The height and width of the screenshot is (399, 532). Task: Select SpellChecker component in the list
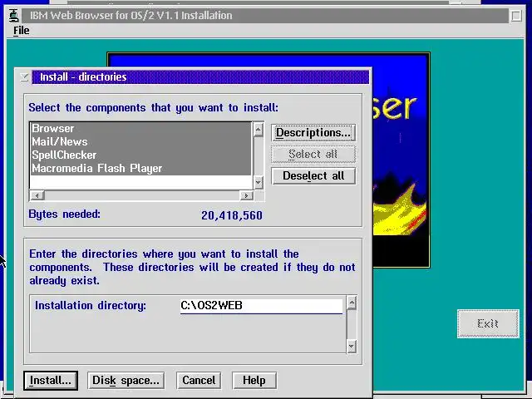pos(140,155)
